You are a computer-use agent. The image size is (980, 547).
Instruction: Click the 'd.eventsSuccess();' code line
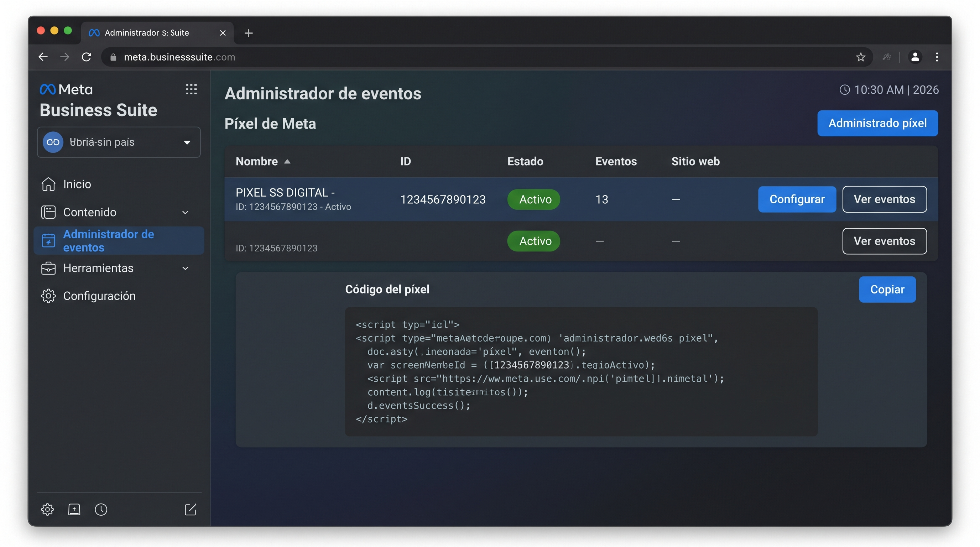point(418,406)
